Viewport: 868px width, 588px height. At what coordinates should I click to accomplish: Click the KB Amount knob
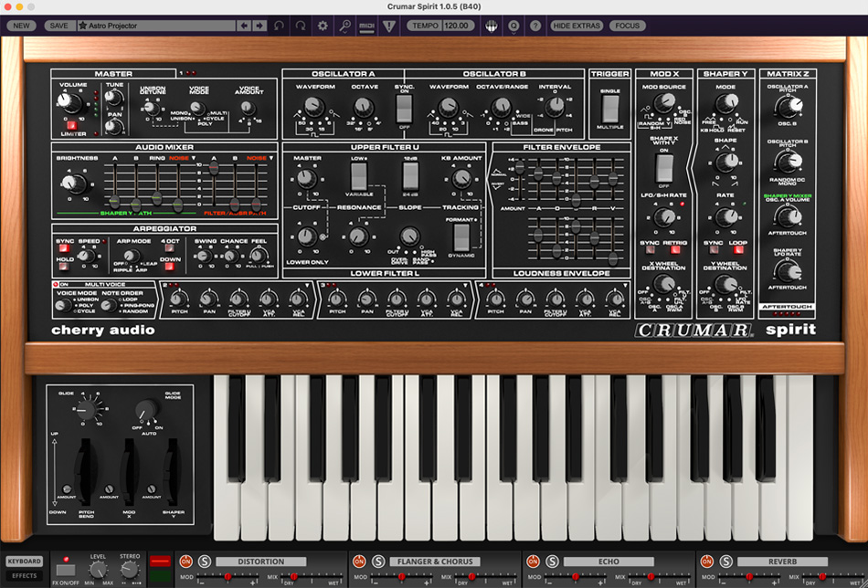click(461, 178)
